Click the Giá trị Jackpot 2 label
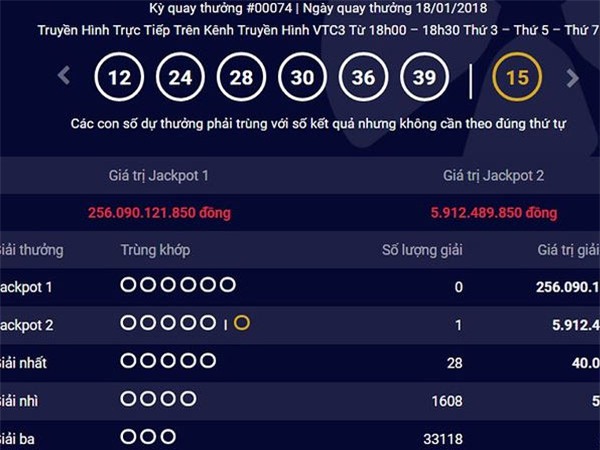 point(493,176)
